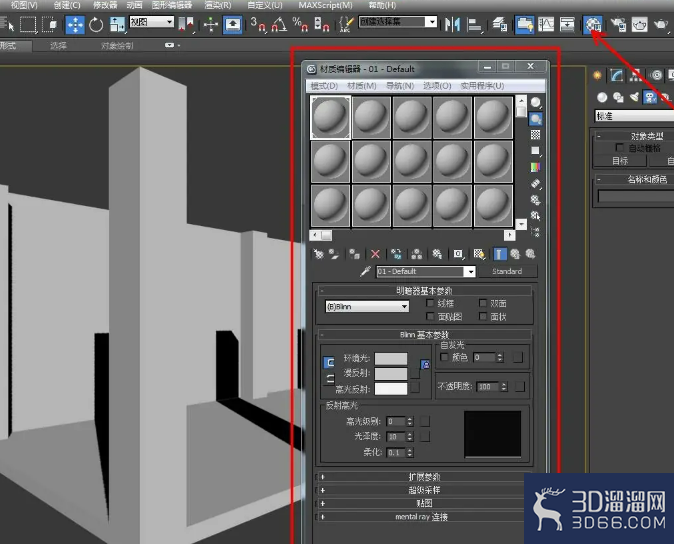Open the 视图 reference coordinate dropdown

[x=151, y=21]
